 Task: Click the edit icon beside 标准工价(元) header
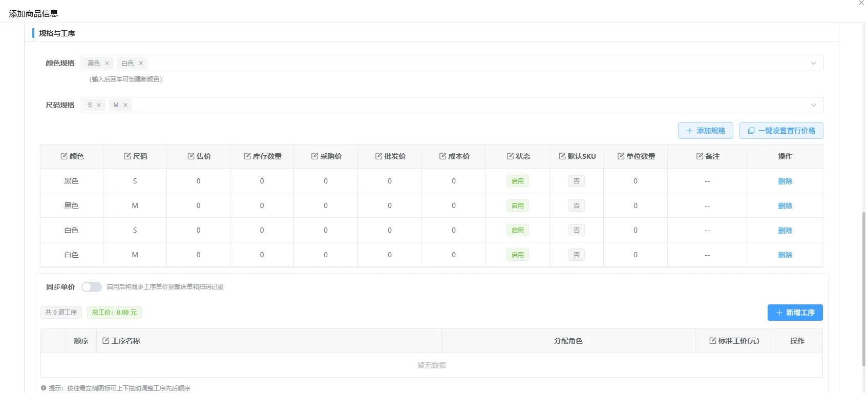click(x=713, y=341)
